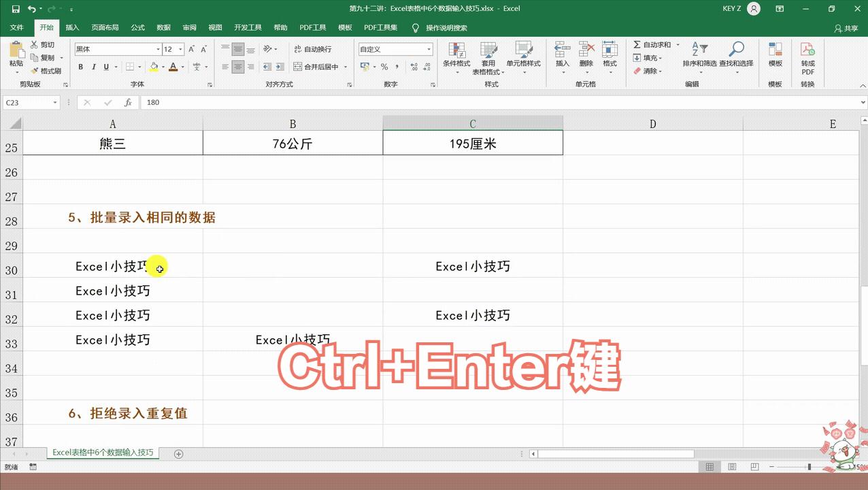
Task: Expand the AutoSum (自动求和) dropdown arrow
Action: tap(678, 44)
